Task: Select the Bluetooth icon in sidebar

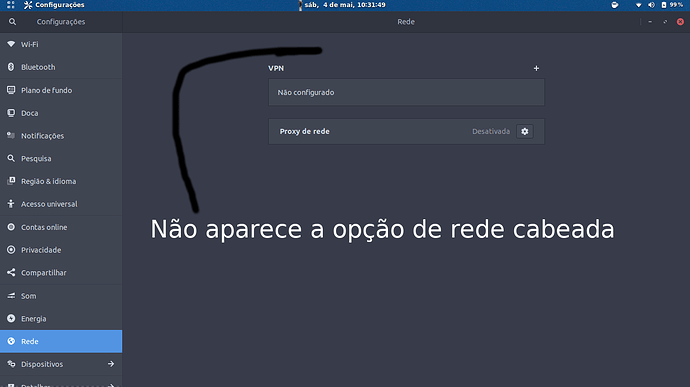Action: (11, 67)
